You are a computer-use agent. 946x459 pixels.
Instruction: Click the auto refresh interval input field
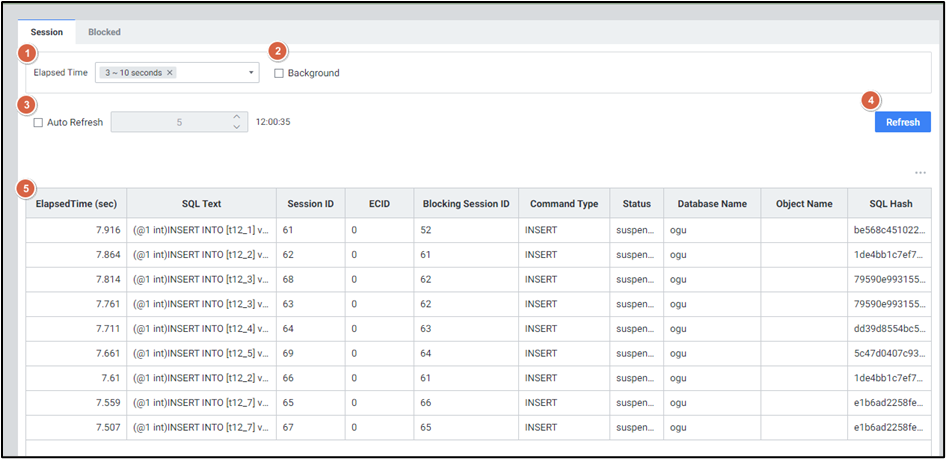click(170, 122)
